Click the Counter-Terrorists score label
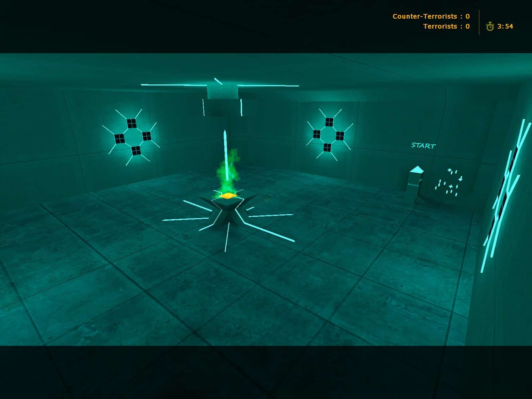 tap(425, 16)
